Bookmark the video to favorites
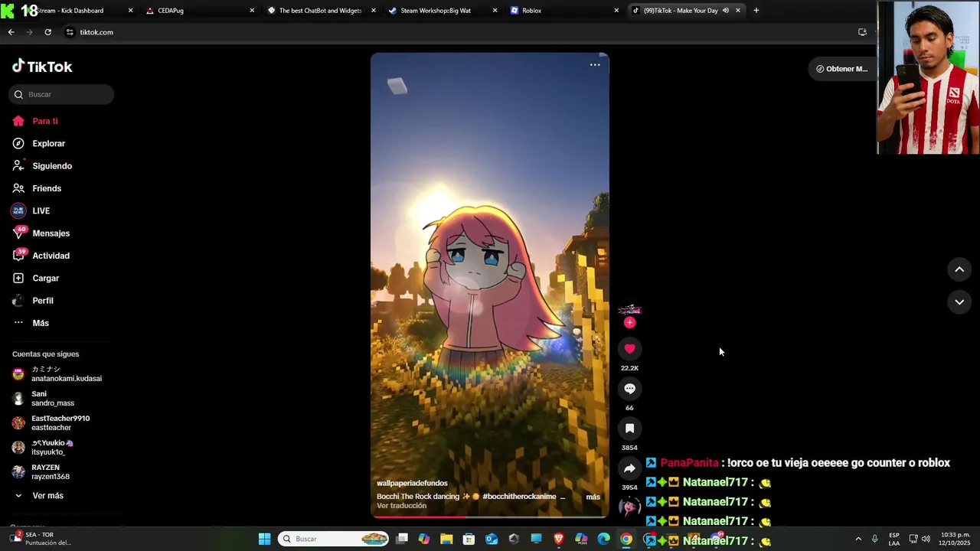 pos(629,429)
